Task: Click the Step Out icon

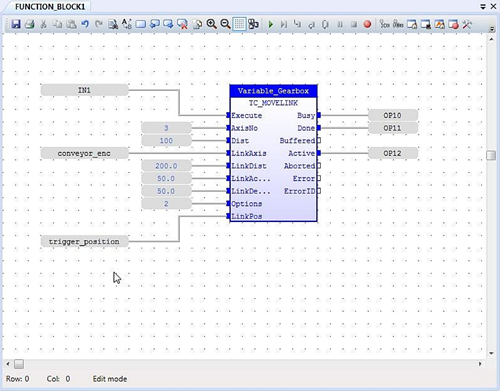Action: [311, 24]
